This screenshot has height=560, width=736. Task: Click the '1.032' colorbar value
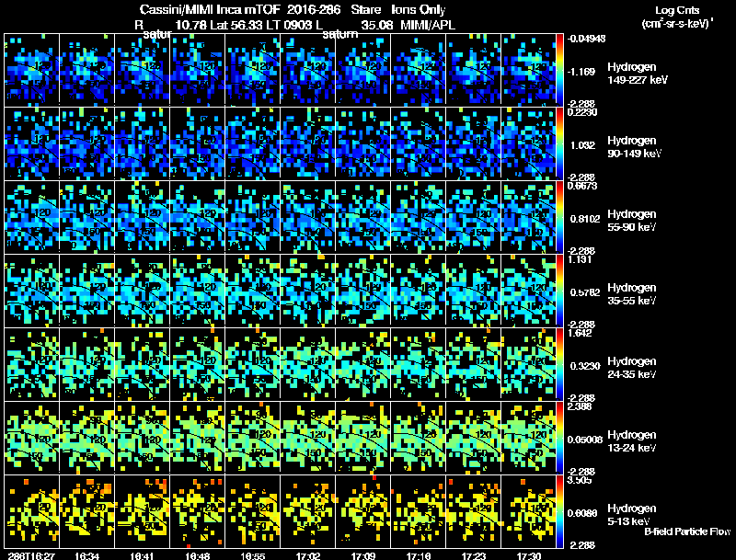(582, 145)
